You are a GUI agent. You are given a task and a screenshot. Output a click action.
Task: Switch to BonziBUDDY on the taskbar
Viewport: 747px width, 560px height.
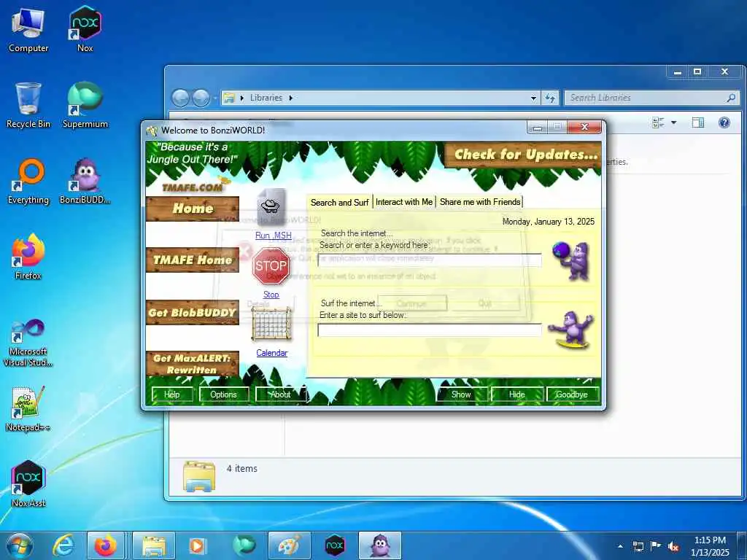(379, 545)
